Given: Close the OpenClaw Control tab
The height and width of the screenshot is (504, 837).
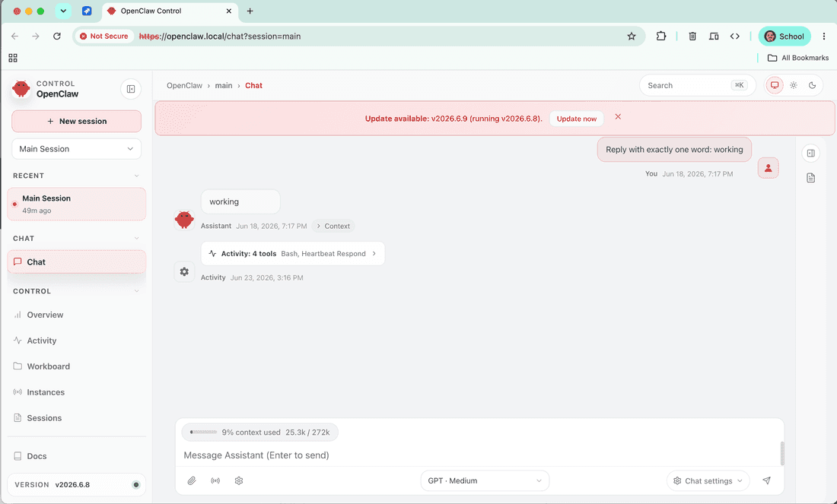Looking at the screenshot, I should tap(228, 11).
